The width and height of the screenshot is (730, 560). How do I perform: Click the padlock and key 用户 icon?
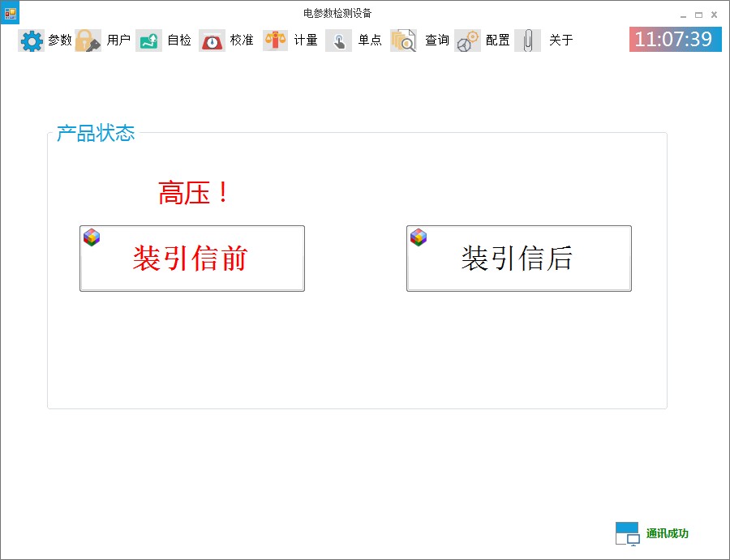pos(88,41)
